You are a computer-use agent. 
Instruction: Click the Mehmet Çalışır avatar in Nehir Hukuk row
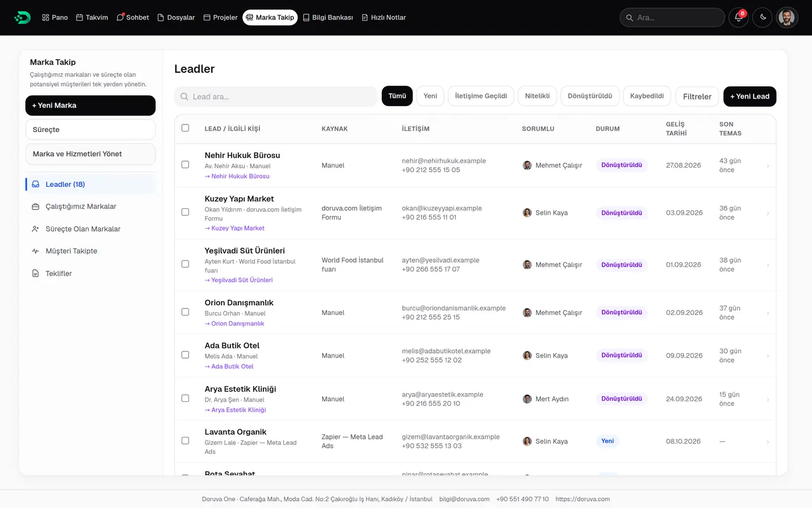point(527,165)
